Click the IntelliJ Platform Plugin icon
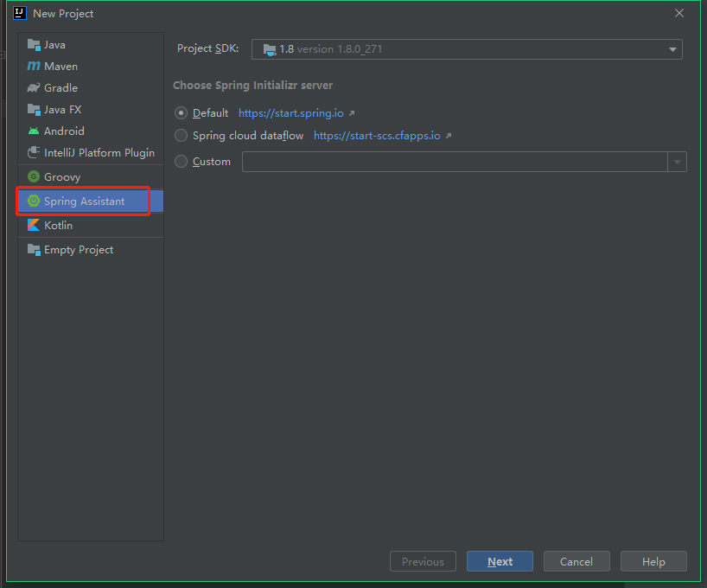Viewport: 707px width, 588px height. pyautogui.click(x=34, y=152)
